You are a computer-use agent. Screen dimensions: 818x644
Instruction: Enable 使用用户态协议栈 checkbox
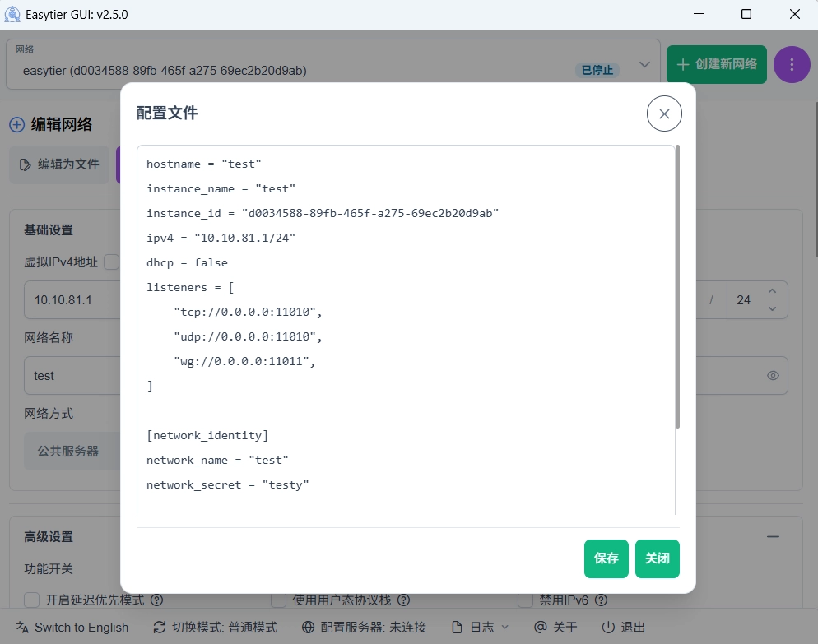pos(278,600)
